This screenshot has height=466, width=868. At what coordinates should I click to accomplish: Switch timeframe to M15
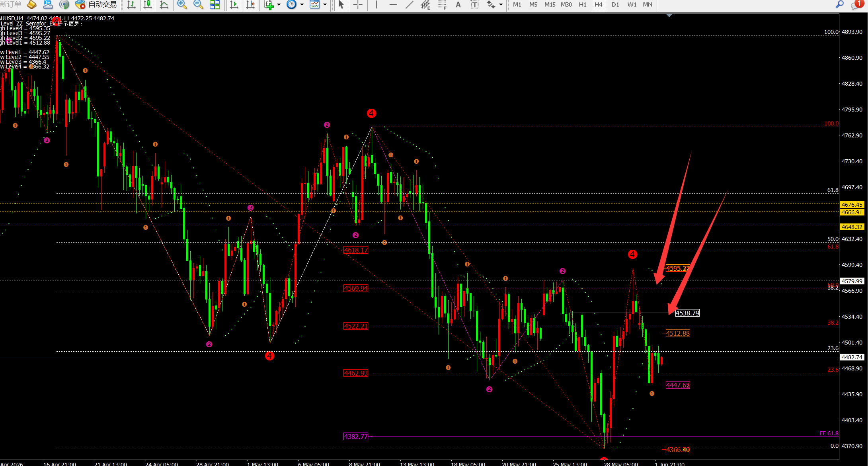click(550, 5)
